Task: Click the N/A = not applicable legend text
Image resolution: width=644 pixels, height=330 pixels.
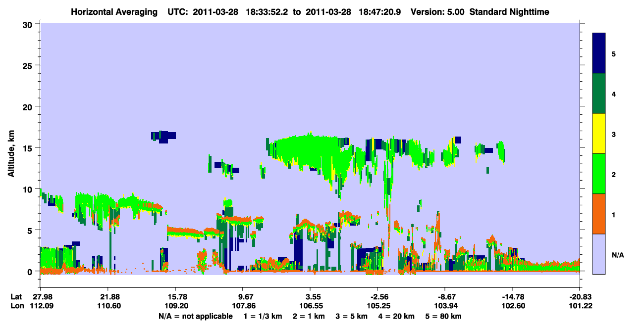Action: pos(196,316)
